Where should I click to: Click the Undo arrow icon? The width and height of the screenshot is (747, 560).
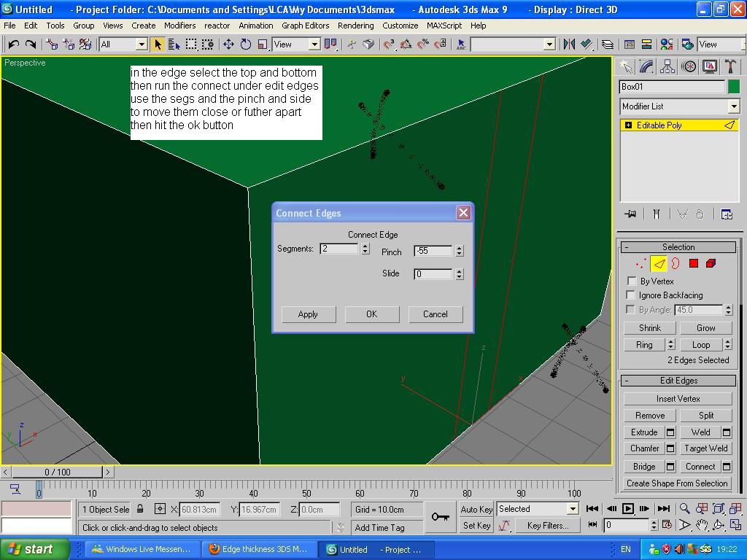tap(13, 44)
